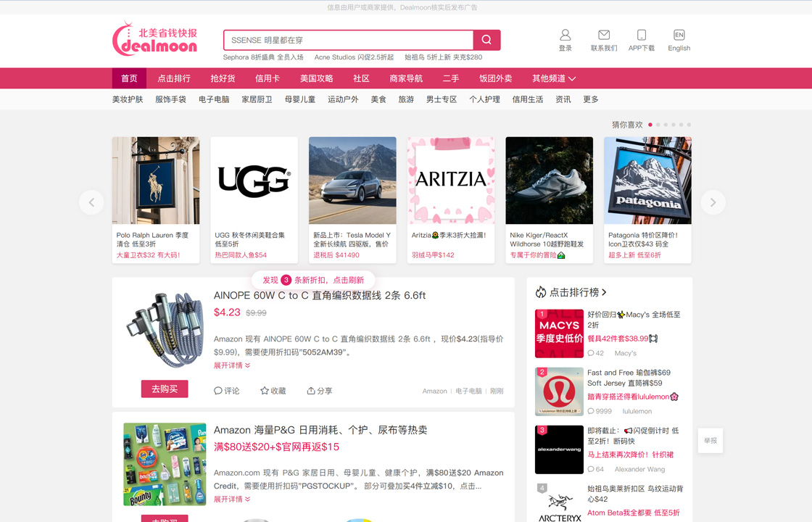Click comment count 64 on Alexander Wang deal
Viewport: 812px width, 522px height.
click(595, 469)
